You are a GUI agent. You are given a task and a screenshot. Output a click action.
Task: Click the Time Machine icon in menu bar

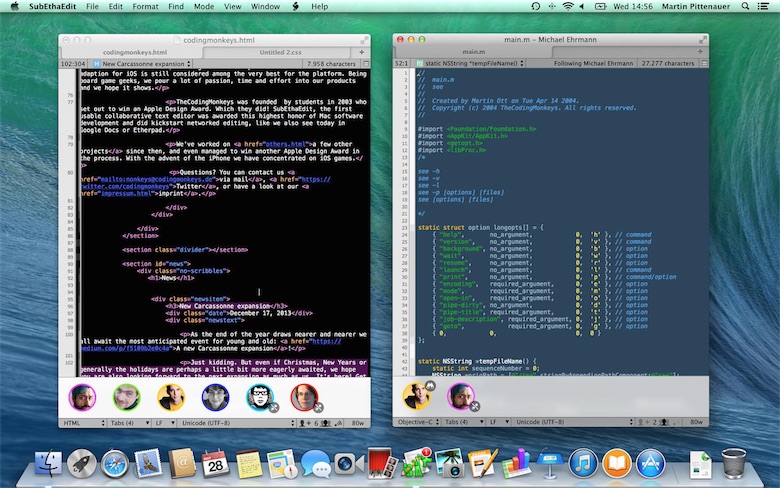[x=536, y=6]
